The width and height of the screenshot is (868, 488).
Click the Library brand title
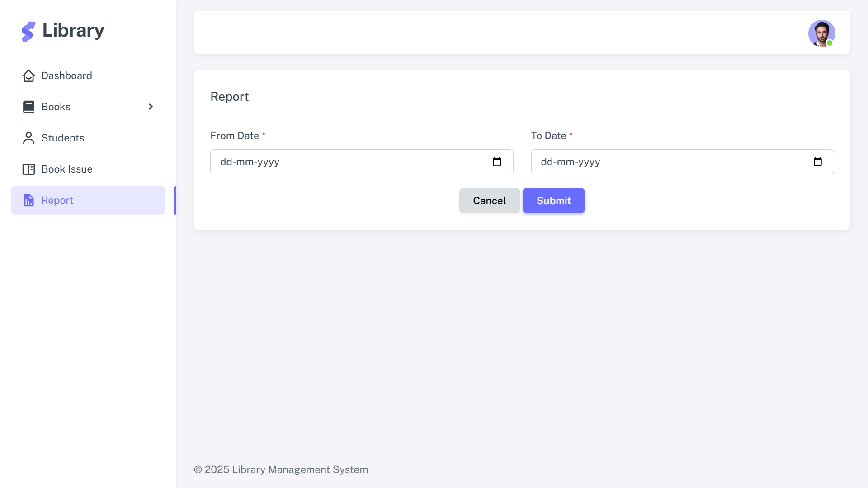[73, 31]
